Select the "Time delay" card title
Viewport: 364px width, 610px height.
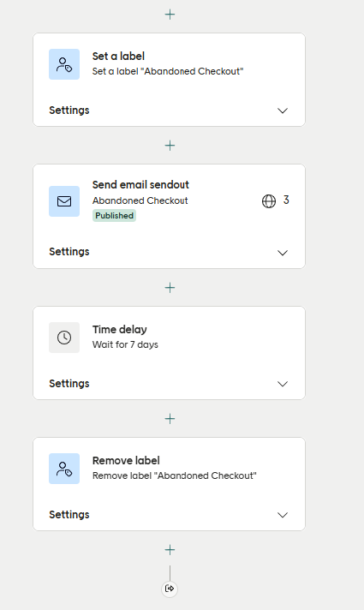(x=119, y=329)
